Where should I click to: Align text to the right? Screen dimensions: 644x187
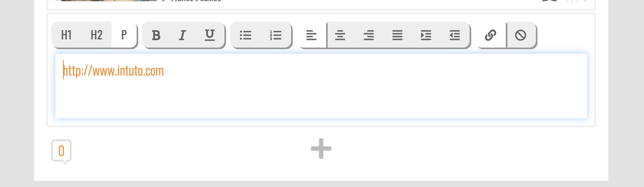(x=369, y=35)
